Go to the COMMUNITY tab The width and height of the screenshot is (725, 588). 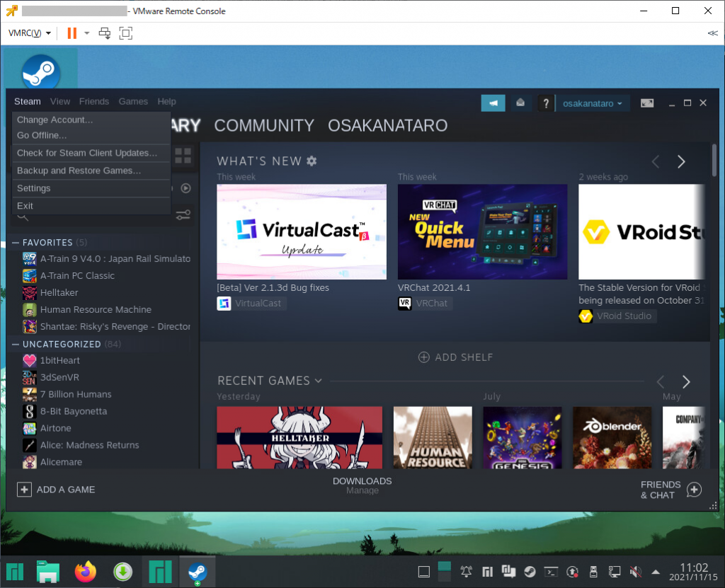[264, 125]
